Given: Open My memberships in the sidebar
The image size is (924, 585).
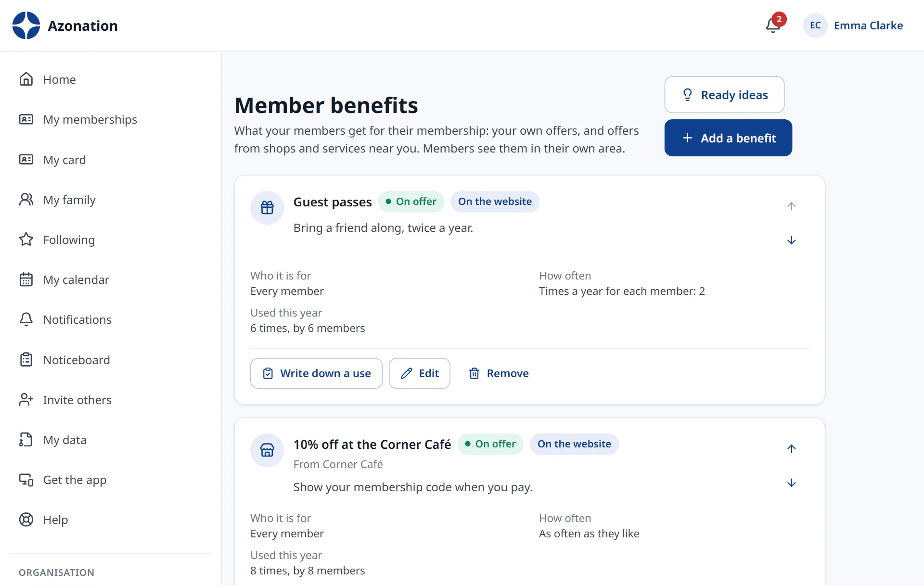Looking at the screenshot, I should (x=110, y=119).
